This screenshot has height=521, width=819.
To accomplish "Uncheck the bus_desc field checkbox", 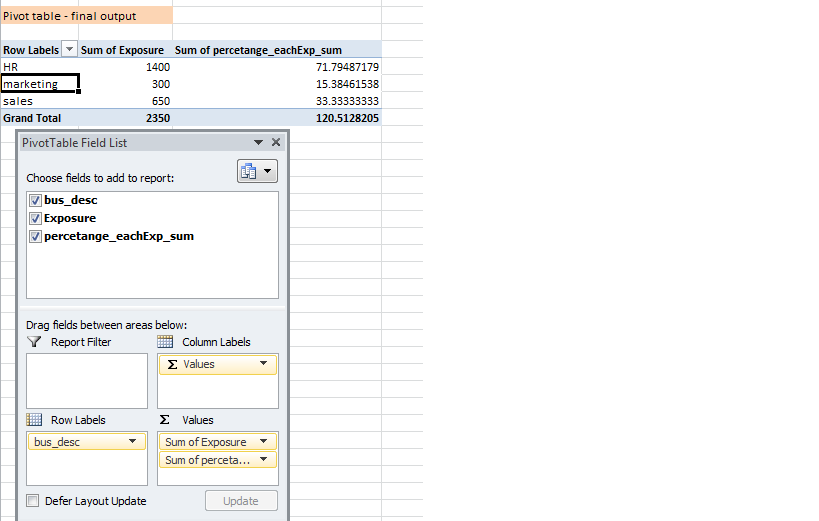I will 35,200.
